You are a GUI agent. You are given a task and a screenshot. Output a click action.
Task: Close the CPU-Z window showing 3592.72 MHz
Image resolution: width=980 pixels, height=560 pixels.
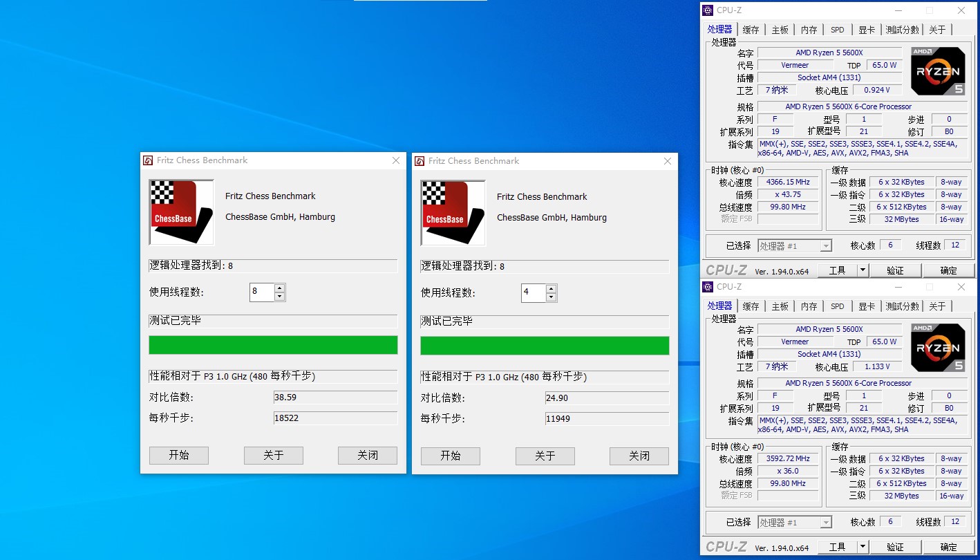tap(961, 287)
